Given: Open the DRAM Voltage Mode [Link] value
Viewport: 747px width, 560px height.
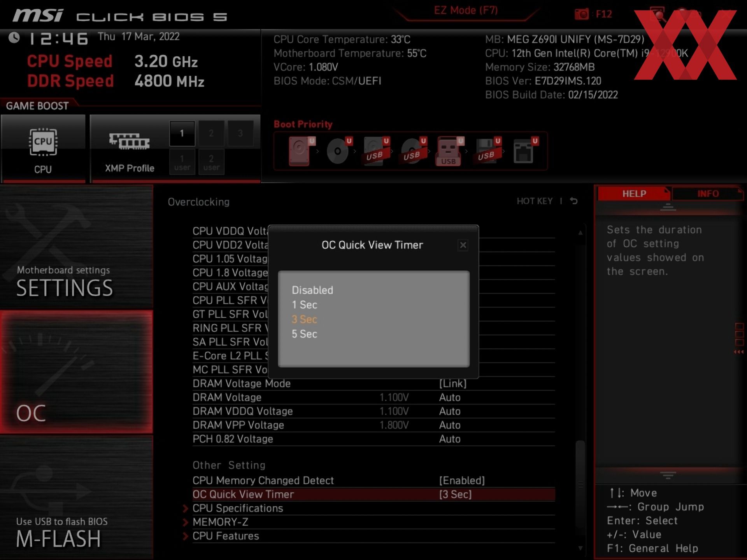Looking at the screenshot, I should click(453, 383).
